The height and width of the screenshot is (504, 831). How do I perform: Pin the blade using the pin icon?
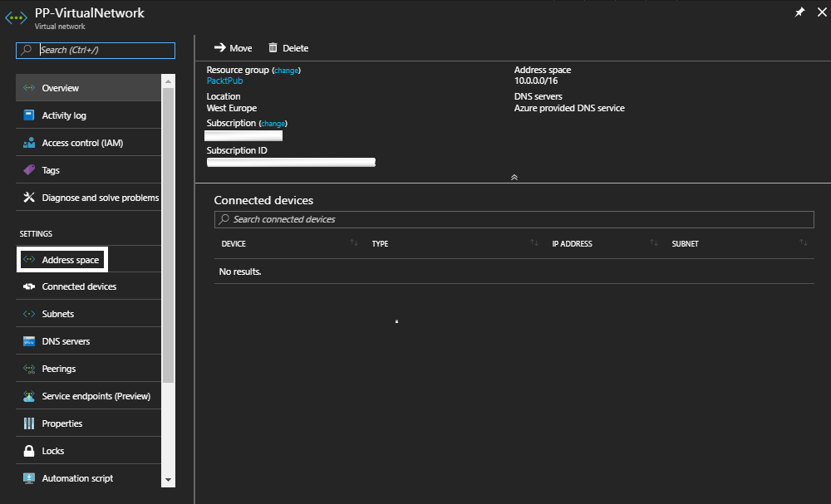click(799, 12)
